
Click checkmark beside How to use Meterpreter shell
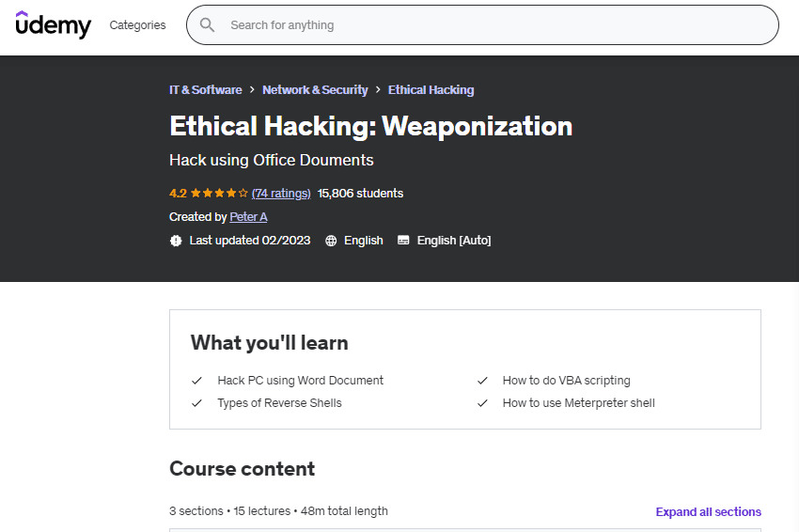point(482,403)
